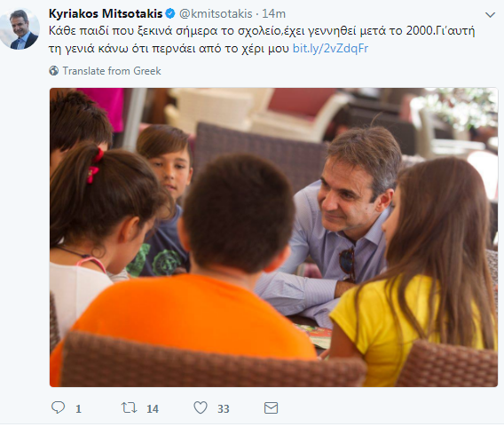
Task: Open the tweet's 14m timestamp
Action: pyautogui.click(x=273, y=14)
